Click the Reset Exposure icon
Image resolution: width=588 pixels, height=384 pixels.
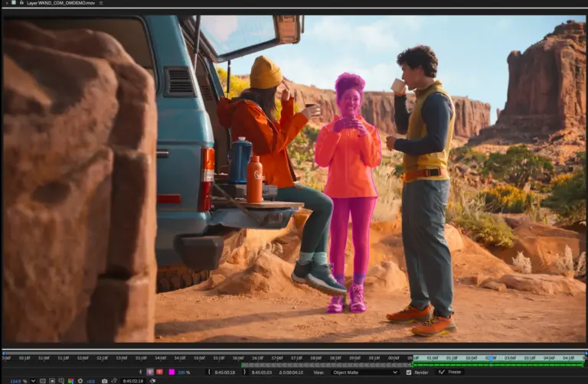80,381
